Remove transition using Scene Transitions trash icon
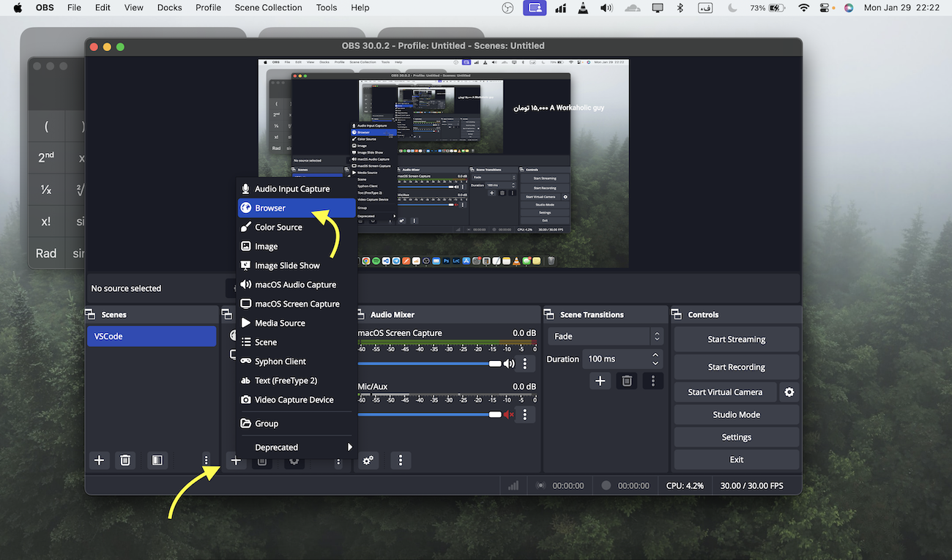 (x=627, y=381)
